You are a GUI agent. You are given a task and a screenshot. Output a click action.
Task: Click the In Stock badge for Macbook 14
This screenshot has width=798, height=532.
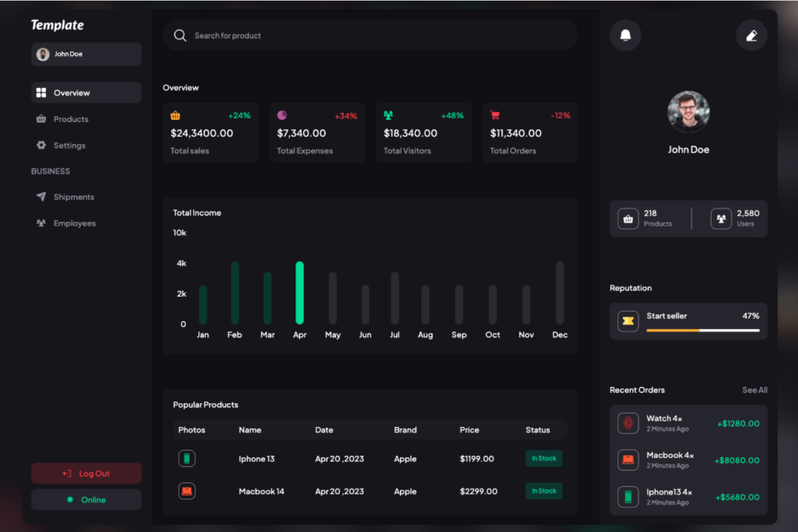(x=544, y=491)
